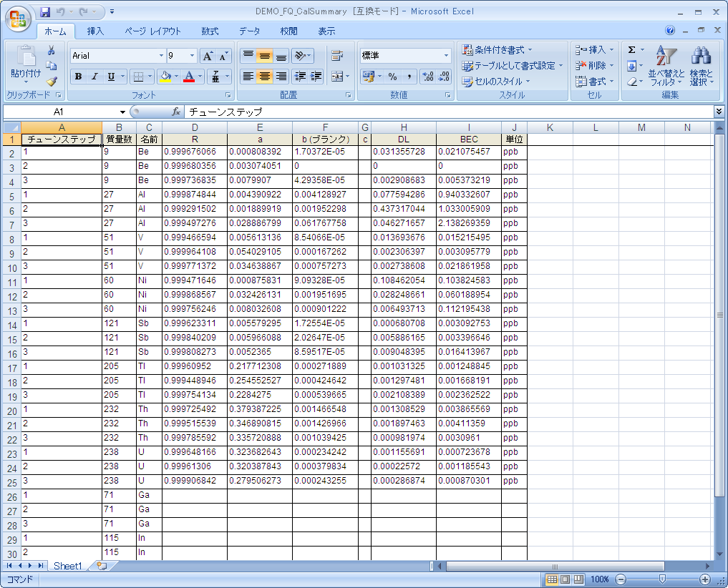
Task: Open the ページ レイアウト tab
Action: 152,31
